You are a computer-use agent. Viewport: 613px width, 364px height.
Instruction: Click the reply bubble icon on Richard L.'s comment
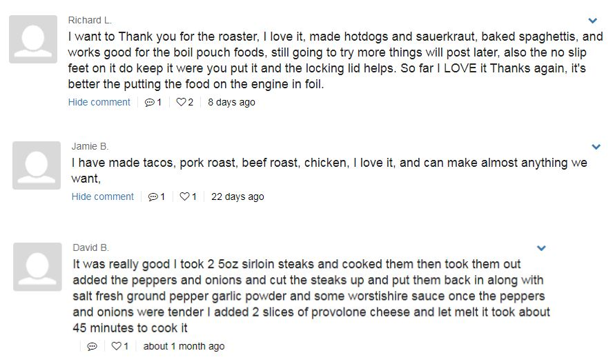click(x=149, y=102)
